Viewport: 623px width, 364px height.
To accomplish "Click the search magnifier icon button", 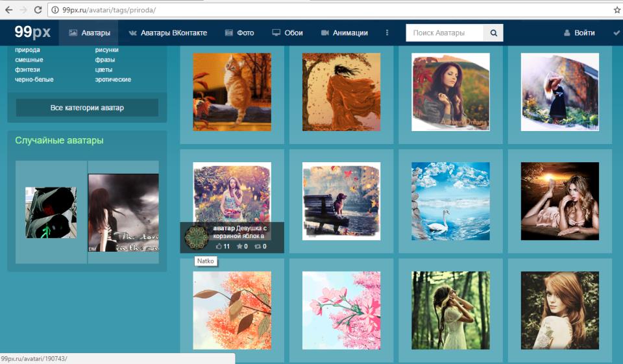I will coord(493,33).
